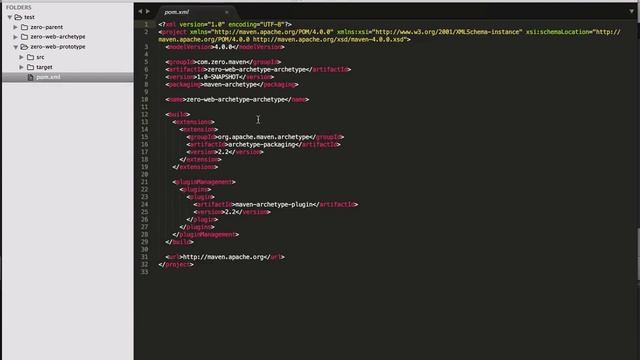
Task: Click the zero-web-archetype folder icon
Action: (24, 37)
